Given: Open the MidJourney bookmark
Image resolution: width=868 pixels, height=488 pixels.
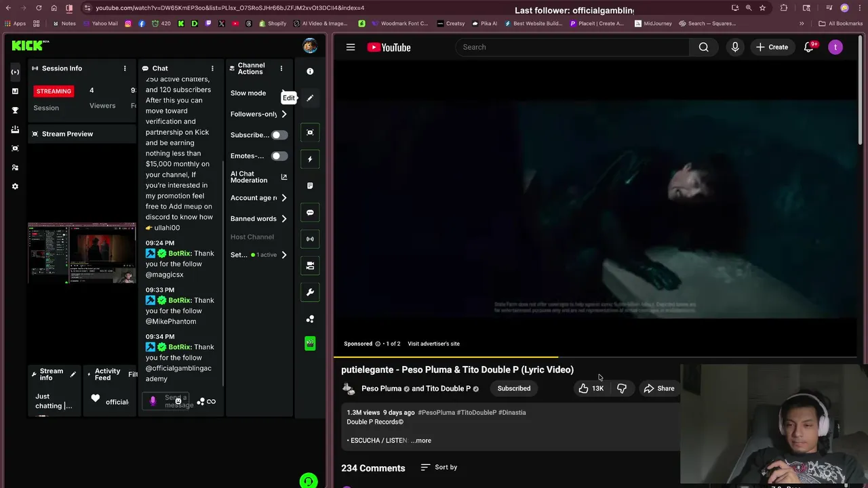Looking at the screenshot, I should (x=653, y=23).
